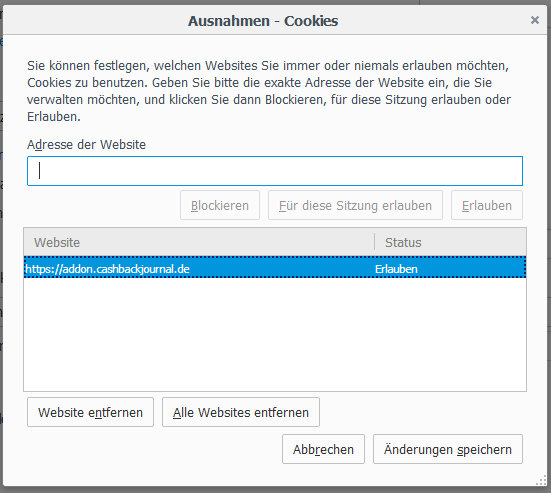Sort the list by the Website column header
551x493 pixels.
199,242
